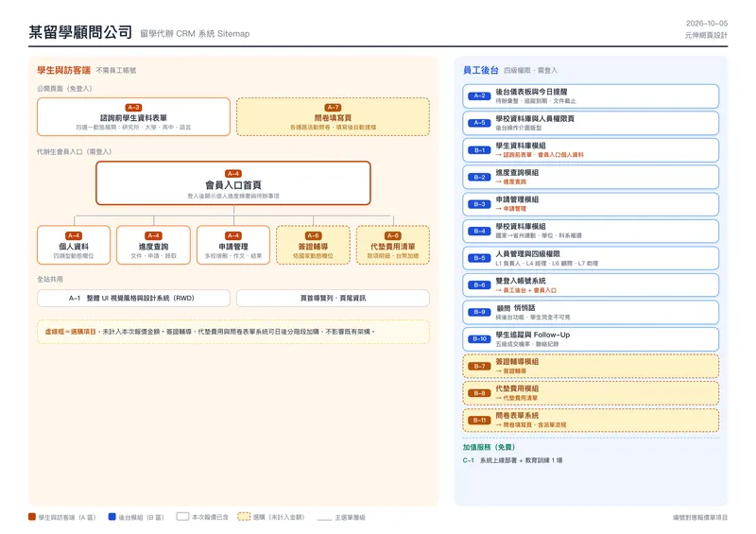Follow the → 進度查詢 link under B-2
The width and height of the screenshot is (756, 534).
click(511, 181)
